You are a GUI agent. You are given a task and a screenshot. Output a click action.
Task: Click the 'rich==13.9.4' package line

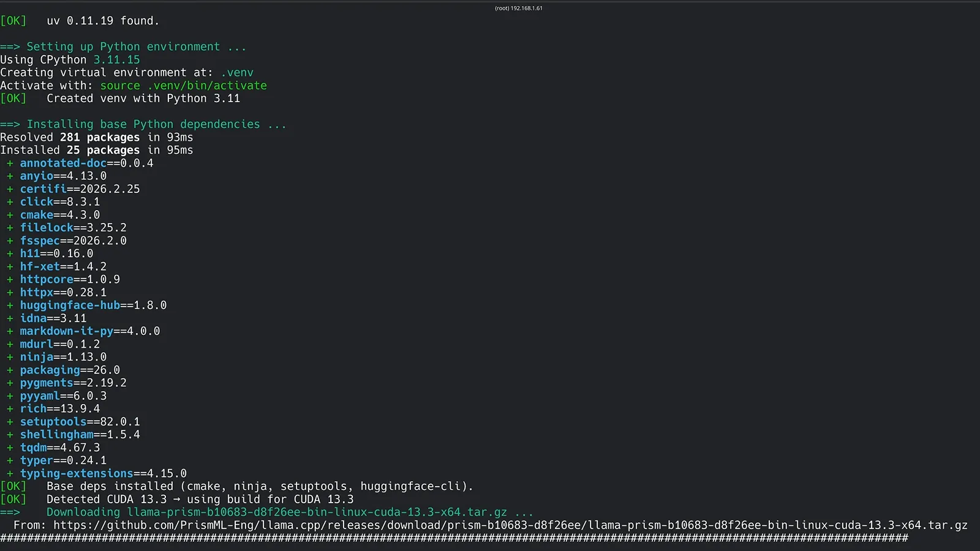(59, 409)
